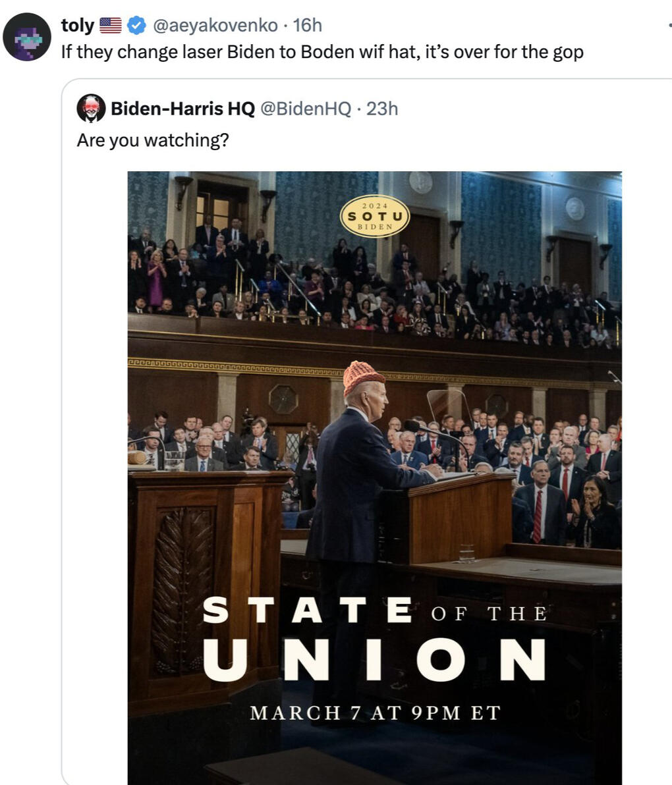The width and height of the screenshot is (672, 785).
Task: Click empty space left of poster in quoted card
Action: click(x=95, y=450)
